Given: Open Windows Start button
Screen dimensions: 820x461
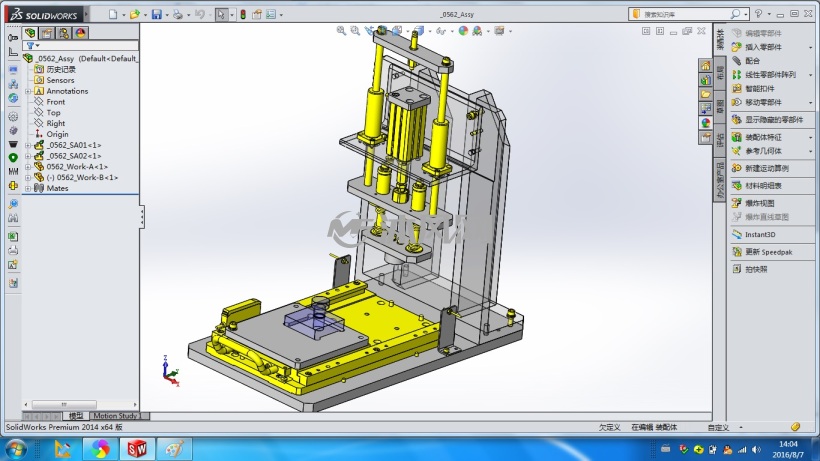Looking at the screenshot, I should (15, 449).
